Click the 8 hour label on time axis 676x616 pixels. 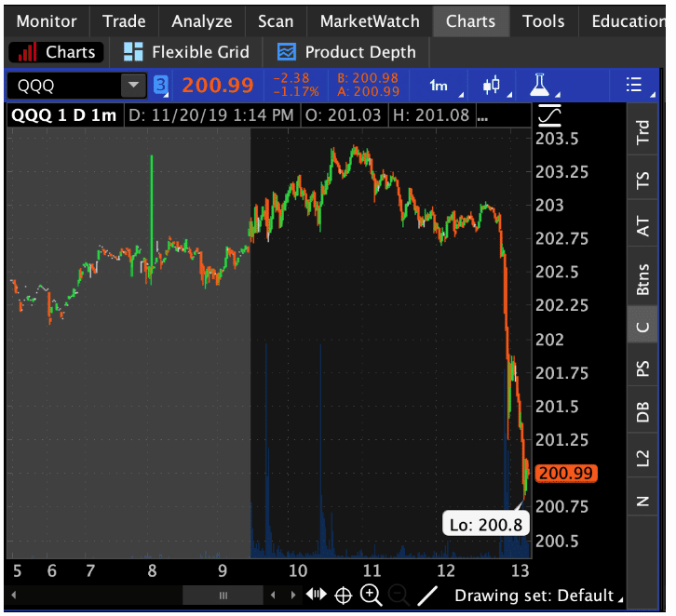(152, 570)
